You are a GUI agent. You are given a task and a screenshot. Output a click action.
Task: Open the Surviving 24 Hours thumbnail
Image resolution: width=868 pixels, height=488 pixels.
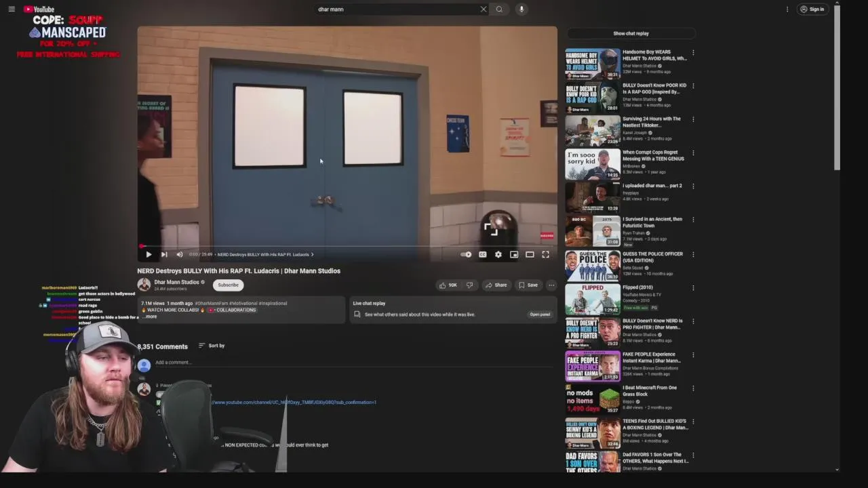(593, 131)
